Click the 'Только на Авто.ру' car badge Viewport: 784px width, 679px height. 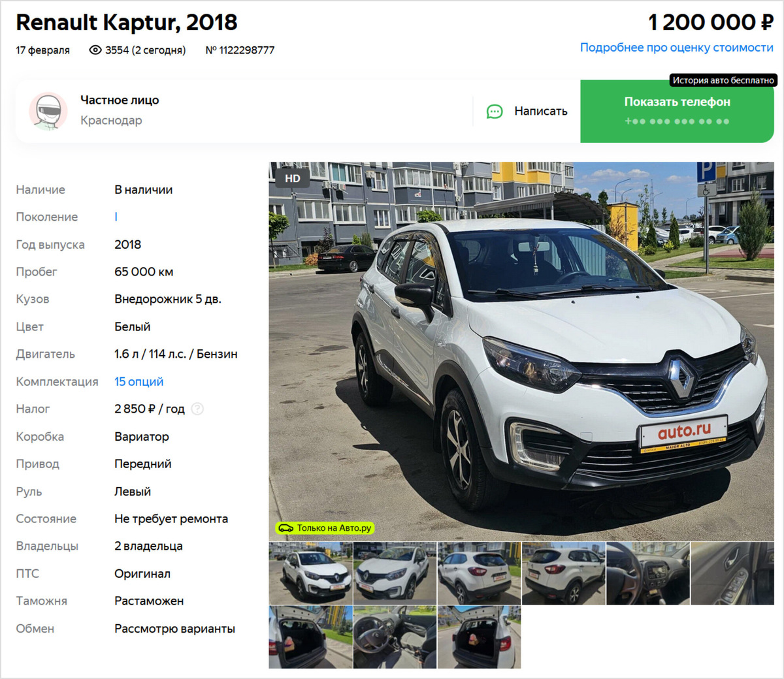(x=325, y=528)
